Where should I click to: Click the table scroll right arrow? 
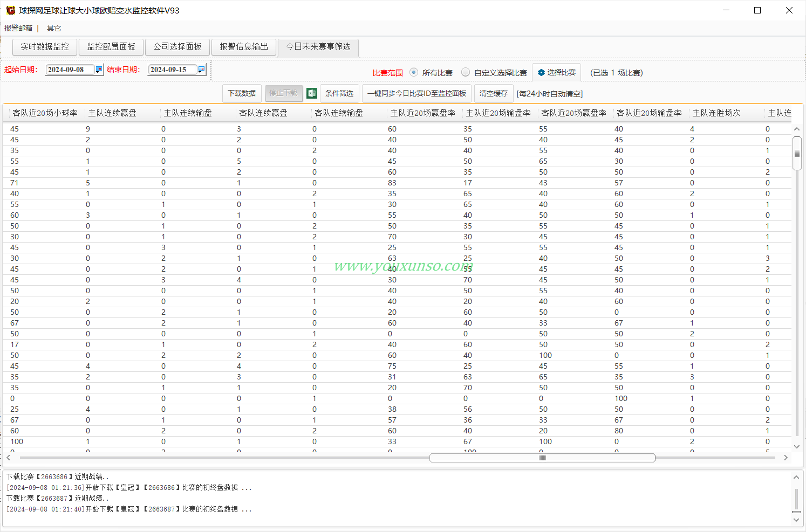pyautogui.click(x=785, y=458)
